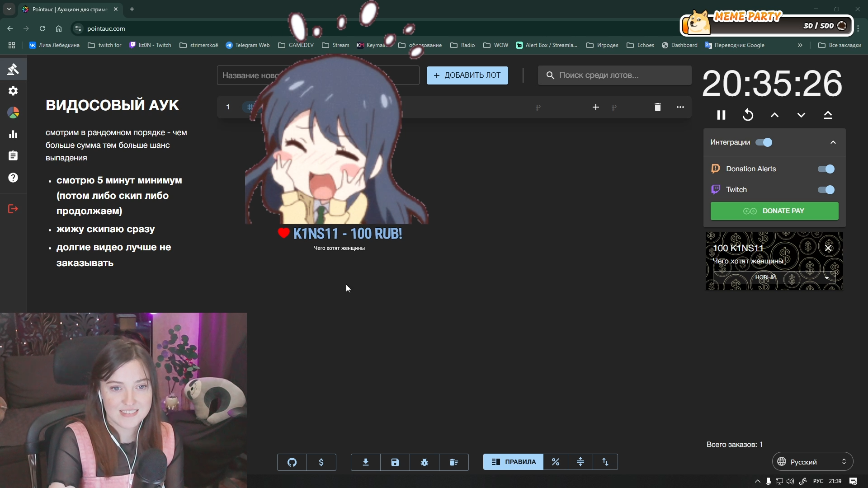Open the twitch for bookmark folder
868x488 pixels.
pyautogui.click(x=104, y=45)
